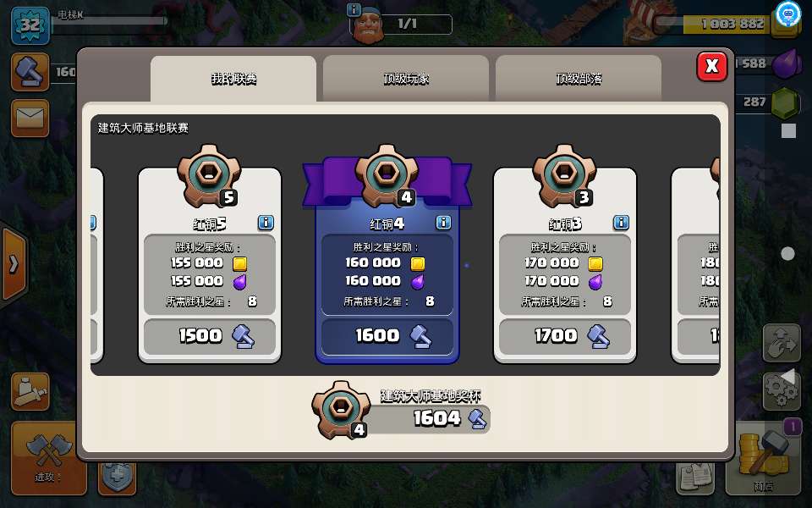Image resolution: width=812 pixels, height=508 pixels.
Task: Open info for 红铜5 league
Action: pos(266,223)
